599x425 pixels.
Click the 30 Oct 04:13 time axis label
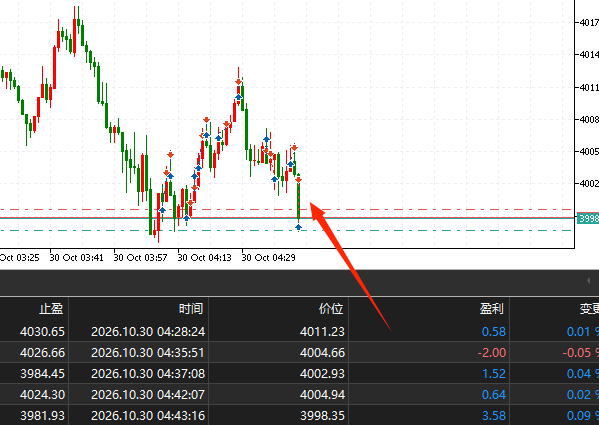[x=204, y=258]
